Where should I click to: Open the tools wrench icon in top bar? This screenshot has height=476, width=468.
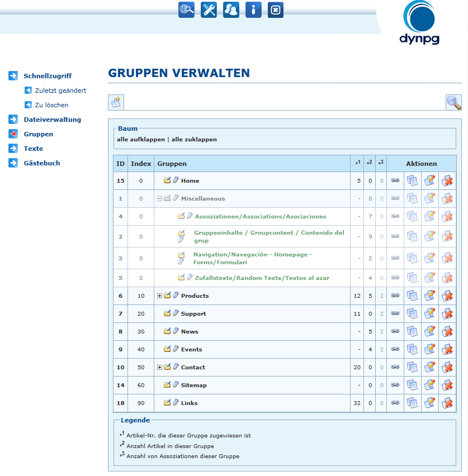point(209,10)
